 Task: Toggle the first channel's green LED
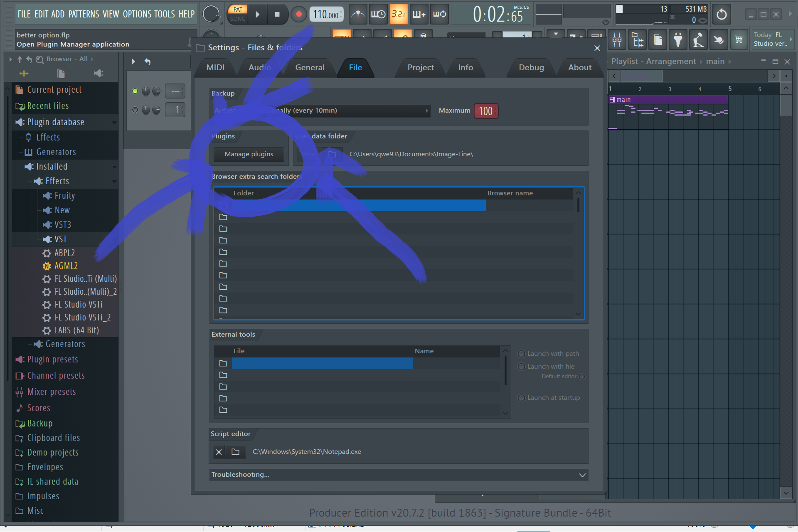click(135, 91)
